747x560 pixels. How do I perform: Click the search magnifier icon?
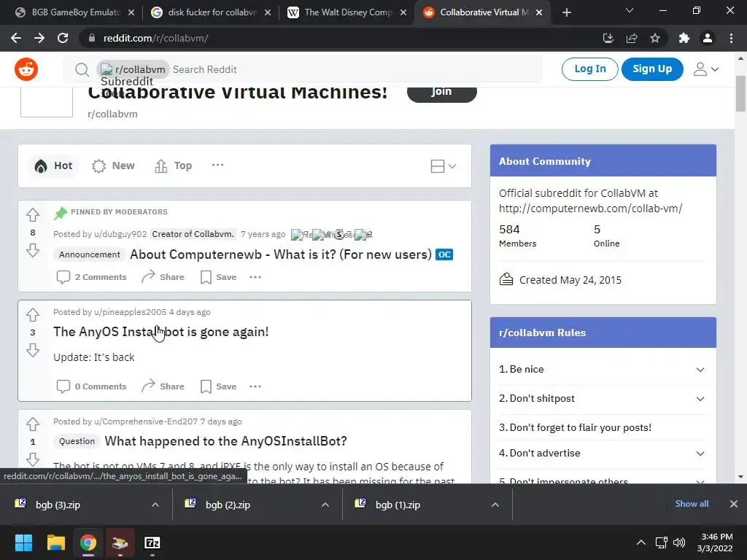click(82, 69)
